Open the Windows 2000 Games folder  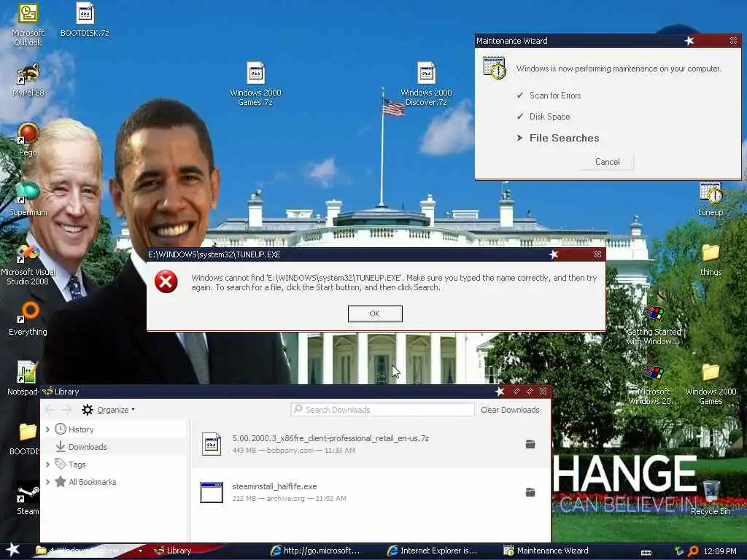click(711, 385)
